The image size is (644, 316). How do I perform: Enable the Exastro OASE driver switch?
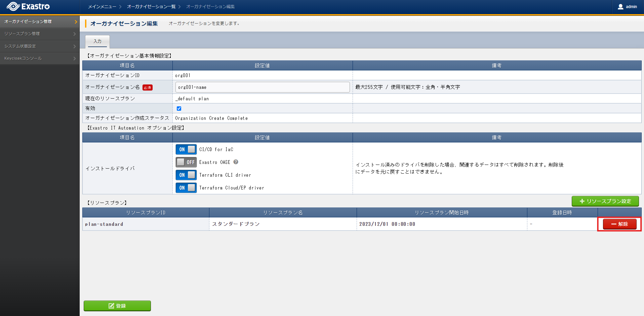186,162
